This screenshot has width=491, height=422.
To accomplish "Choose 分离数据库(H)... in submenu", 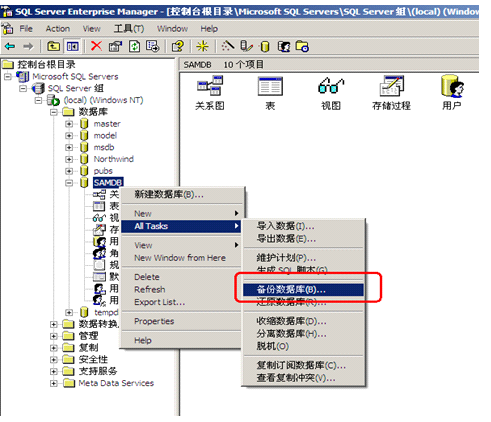I will [303, 334].
